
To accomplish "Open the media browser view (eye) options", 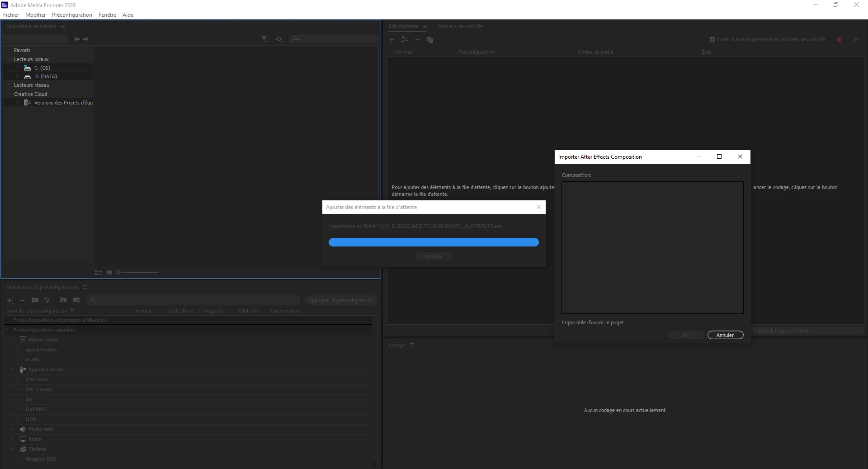I will (x=279, y=39).
